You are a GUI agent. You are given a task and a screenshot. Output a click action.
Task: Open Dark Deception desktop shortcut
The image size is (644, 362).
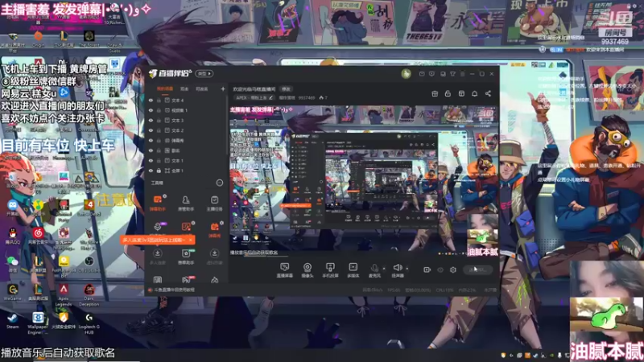point(89,295)
